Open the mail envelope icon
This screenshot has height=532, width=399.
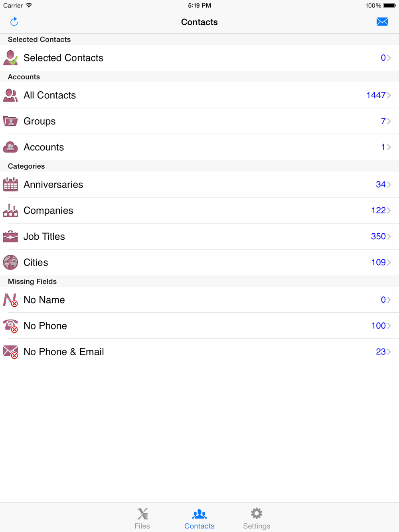[382, 22]
